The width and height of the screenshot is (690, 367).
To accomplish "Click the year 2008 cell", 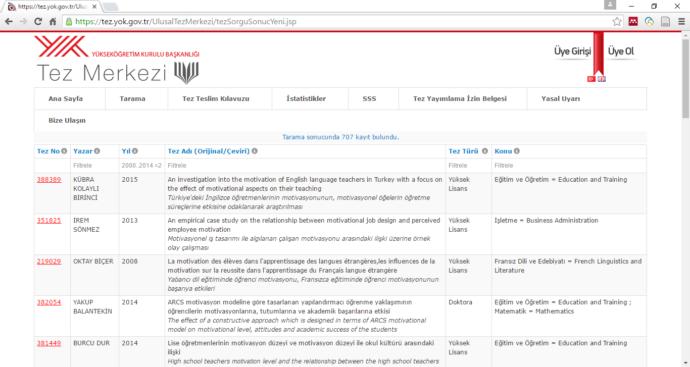I will [x=130, y=261].
